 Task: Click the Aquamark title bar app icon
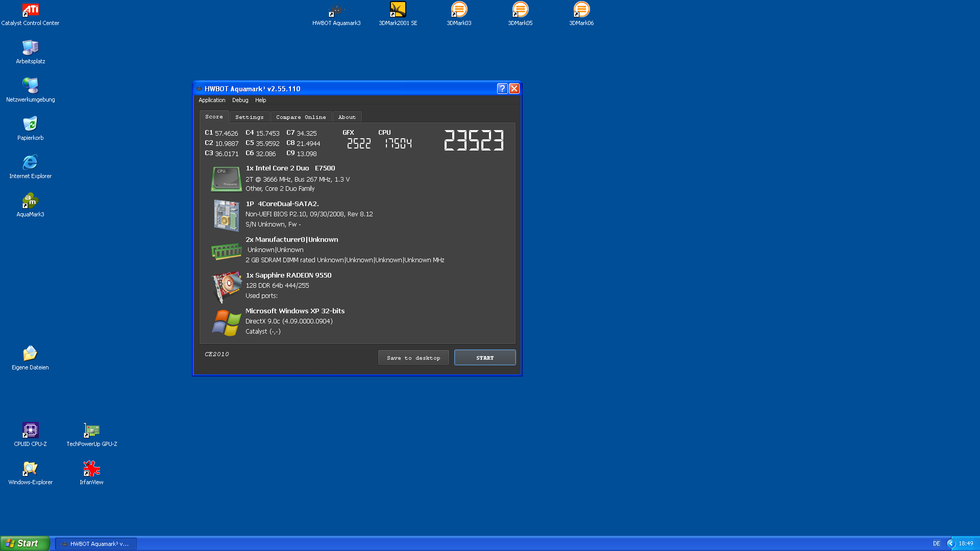coord(199,89)
